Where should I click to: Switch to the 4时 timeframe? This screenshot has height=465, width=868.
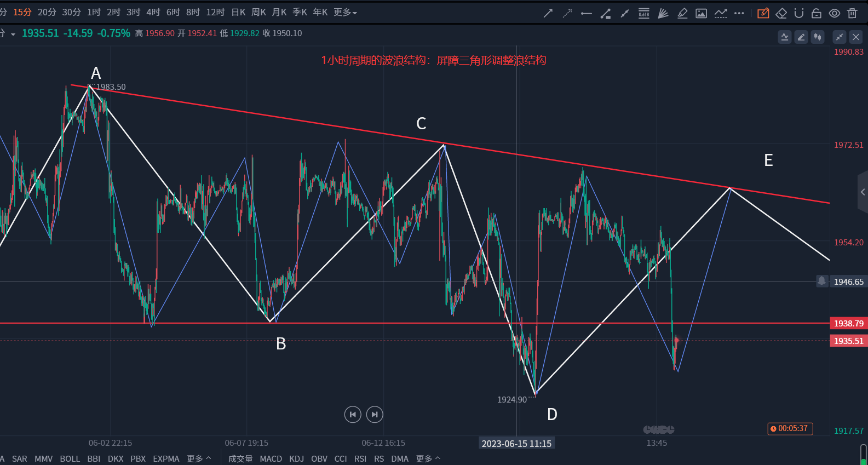point(153,12)
